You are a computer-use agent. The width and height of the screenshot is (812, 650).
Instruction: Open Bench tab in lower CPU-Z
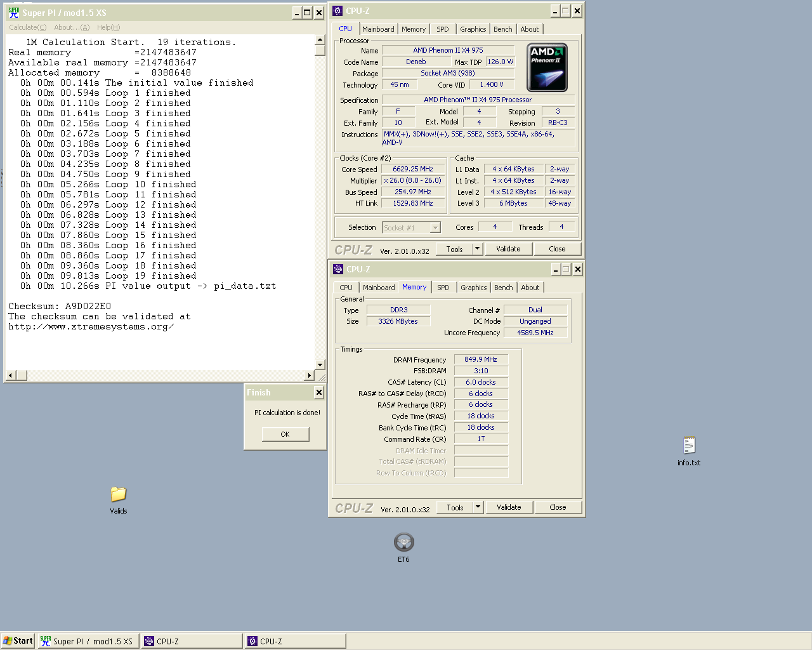coord(504,288)
